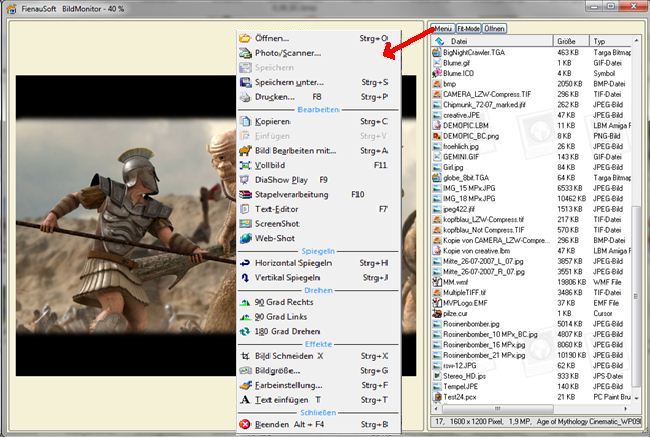Select the Vollbild fullscreen icon
This screenshot has width=650, height=437.
pyautogui.click(x=246, y=165)
